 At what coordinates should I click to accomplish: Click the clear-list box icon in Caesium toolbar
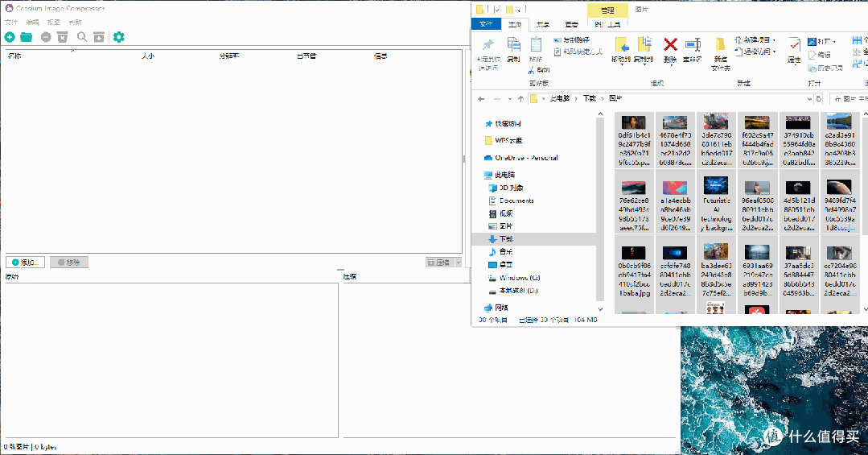click(x=63, y=37)
